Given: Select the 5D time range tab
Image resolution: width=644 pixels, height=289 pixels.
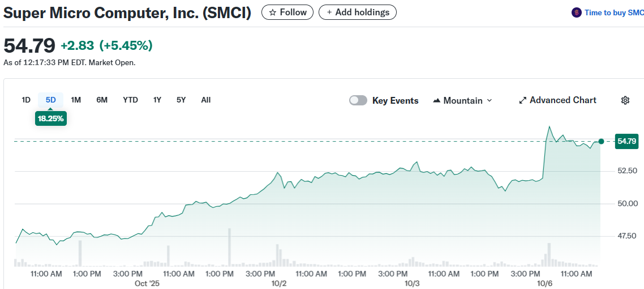Looking at the screenshot, I should click(x=51, y=100).
